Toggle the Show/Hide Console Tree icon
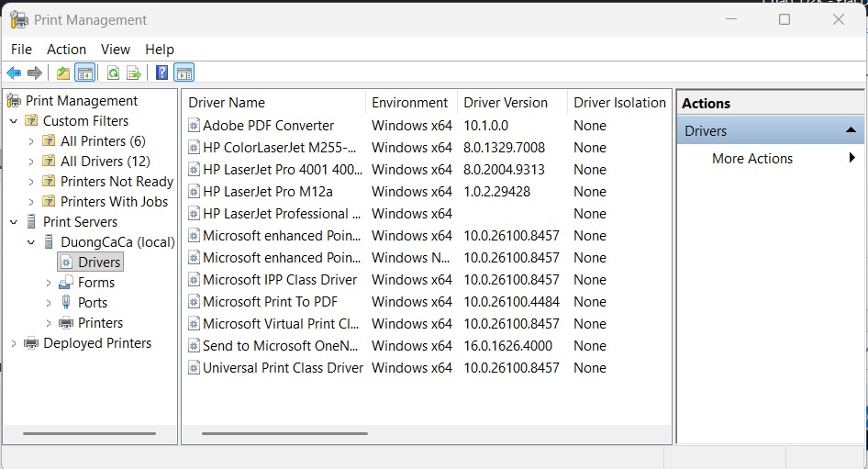 [x=84, y=73]
